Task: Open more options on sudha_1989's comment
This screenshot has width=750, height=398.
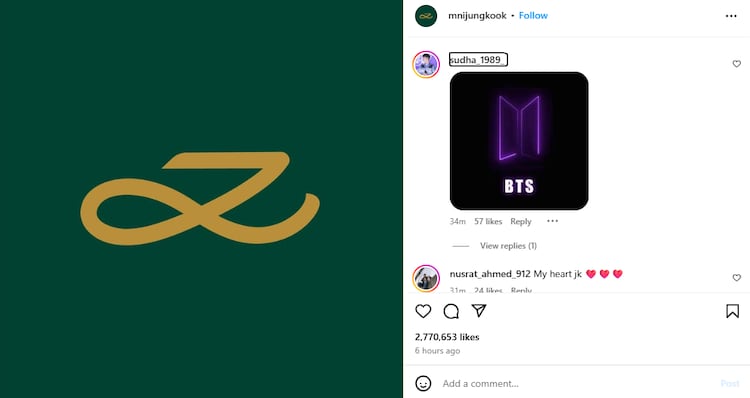Action: click(552, 221)
